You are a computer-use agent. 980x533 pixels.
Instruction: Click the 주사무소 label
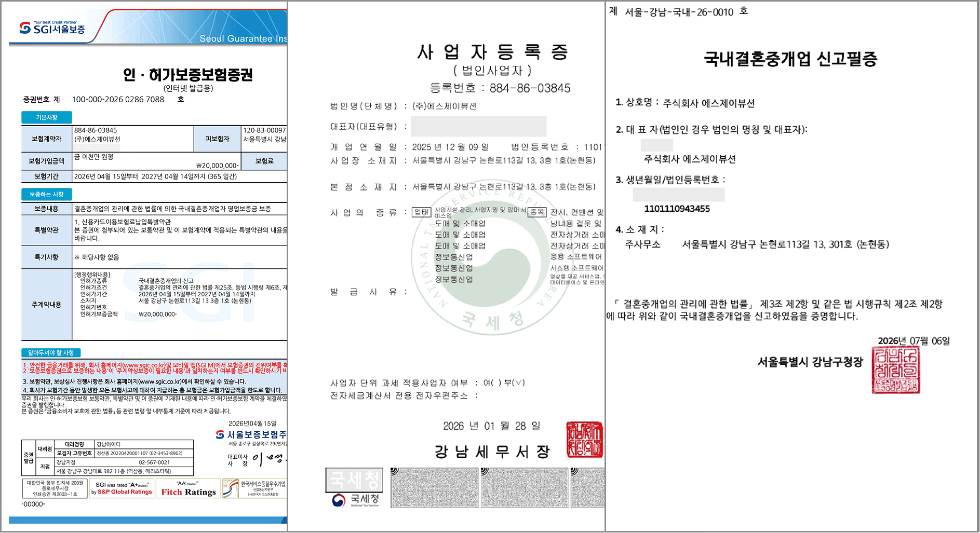[x=643, y=244]
